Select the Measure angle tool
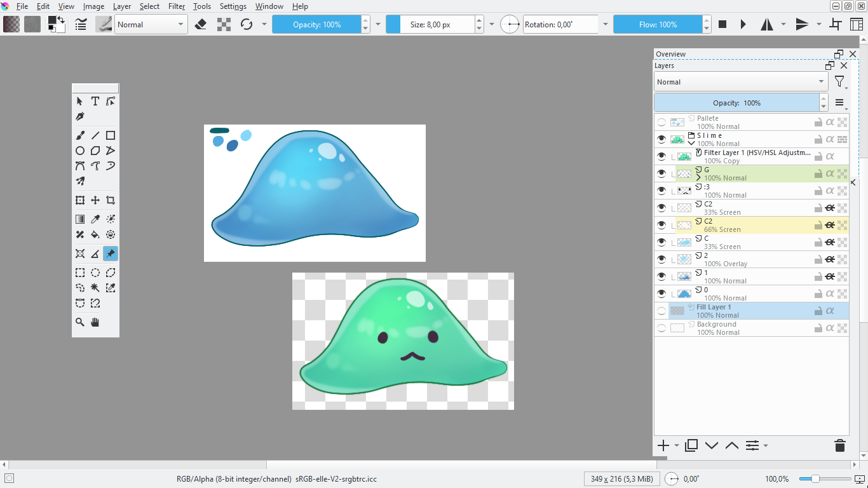The height and width of the screenshot is (488, 868). [x=95, y=254]
